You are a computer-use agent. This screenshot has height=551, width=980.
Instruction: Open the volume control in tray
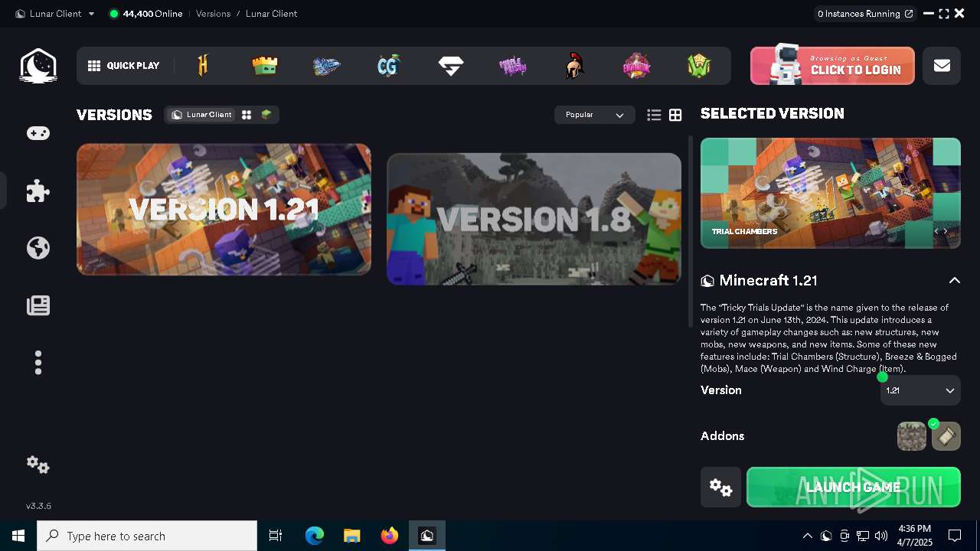pos(881,536)
